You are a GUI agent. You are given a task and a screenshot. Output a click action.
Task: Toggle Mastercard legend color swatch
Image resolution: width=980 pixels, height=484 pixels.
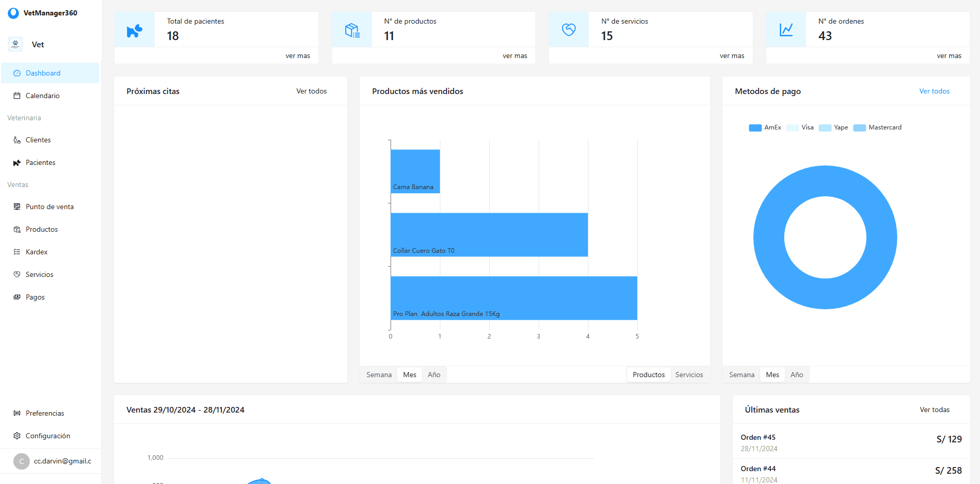click(860, 128)
